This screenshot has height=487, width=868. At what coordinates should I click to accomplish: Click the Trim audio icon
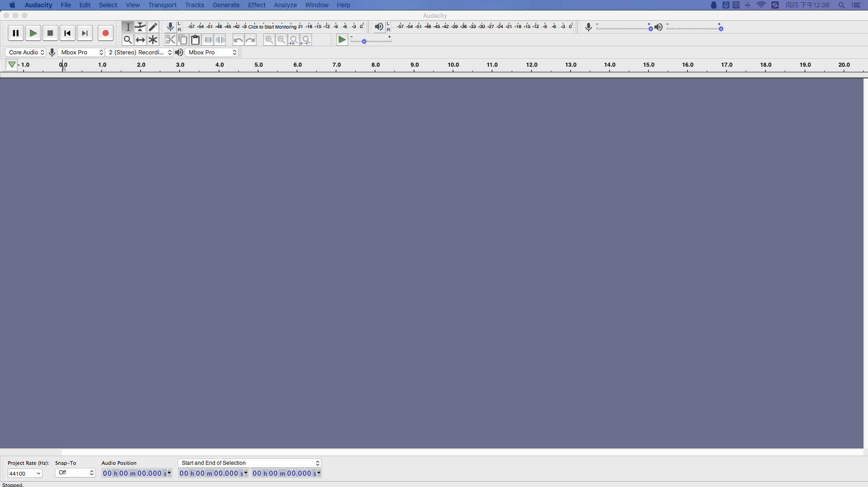coord(208,40)
